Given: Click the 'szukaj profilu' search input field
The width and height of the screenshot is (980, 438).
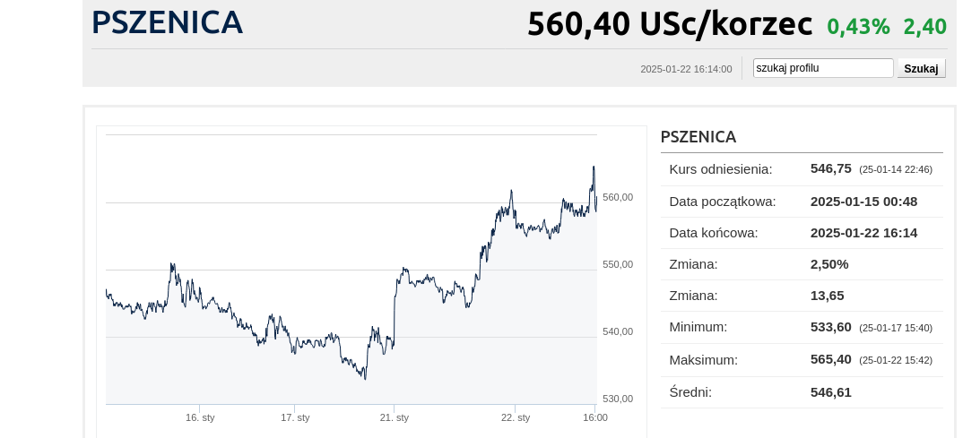Looking at the screenshot, I should tap(822, 68).
